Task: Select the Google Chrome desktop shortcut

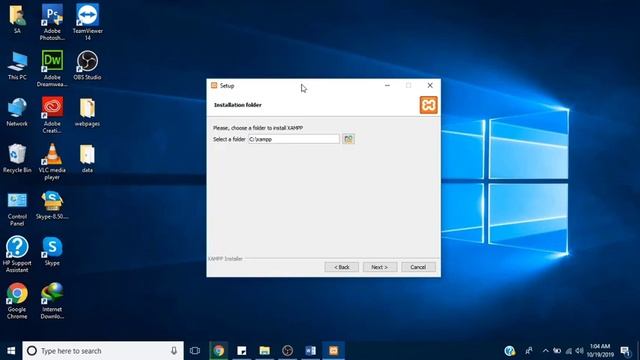Action: [17, 300]
